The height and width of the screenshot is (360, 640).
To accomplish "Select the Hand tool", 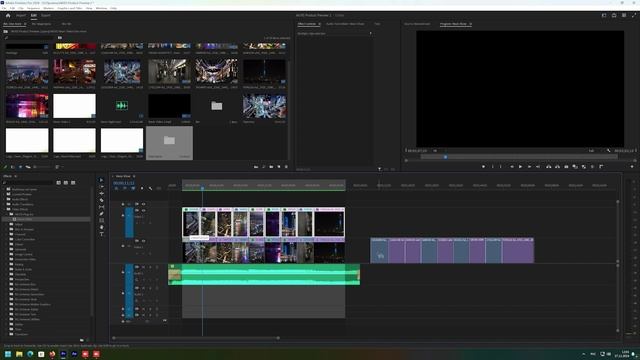I will click(101, 227).
